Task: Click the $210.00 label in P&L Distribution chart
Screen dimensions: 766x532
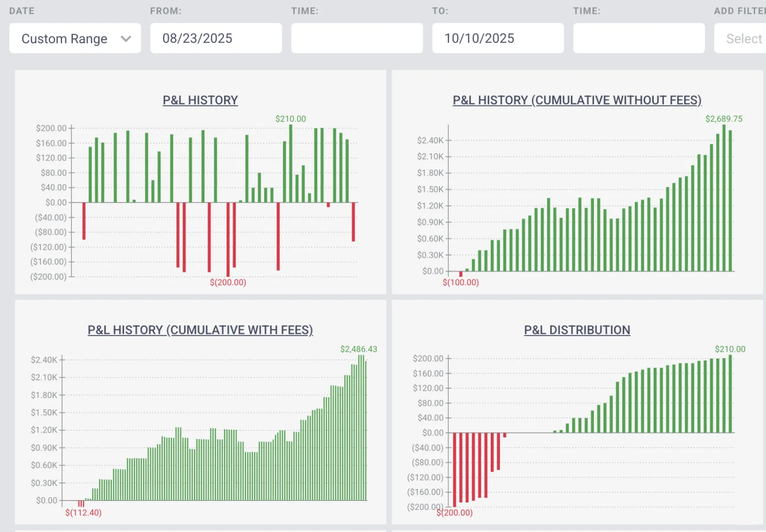Action: [x=730, y=349]
